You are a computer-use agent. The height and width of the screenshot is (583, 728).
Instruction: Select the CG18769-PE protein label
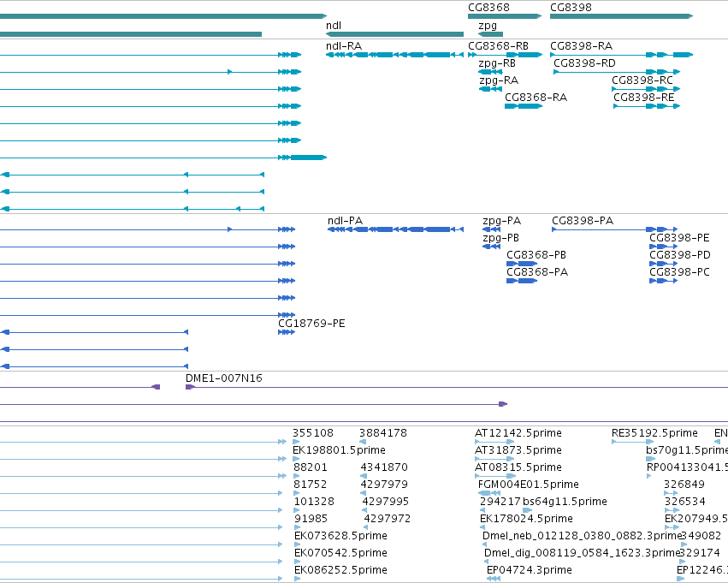[x=311, y=324]
